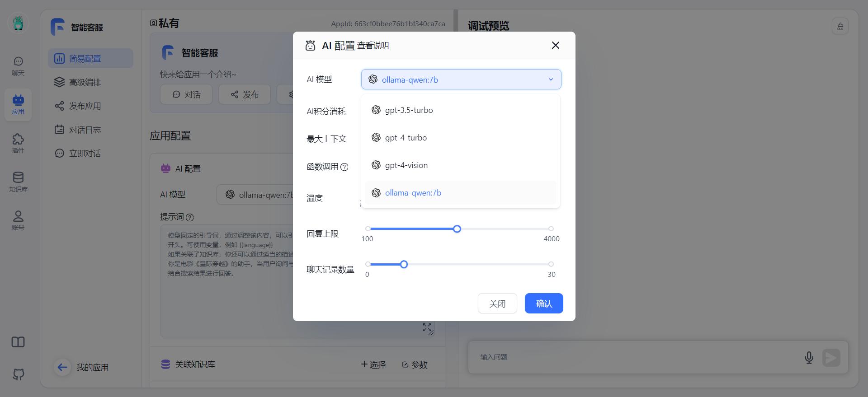868x397 pixels.
Task: Click the 回复上限 slider handle
Action: point(457,229)
